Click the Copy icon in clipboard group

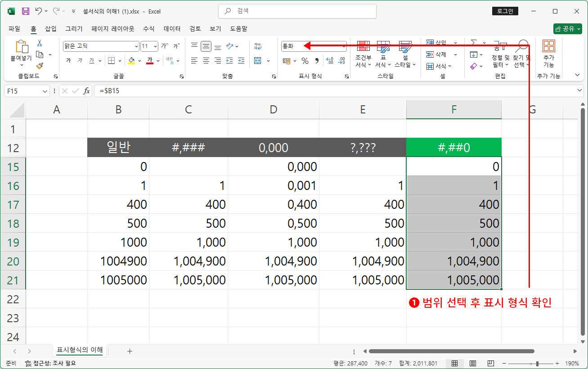40,54
